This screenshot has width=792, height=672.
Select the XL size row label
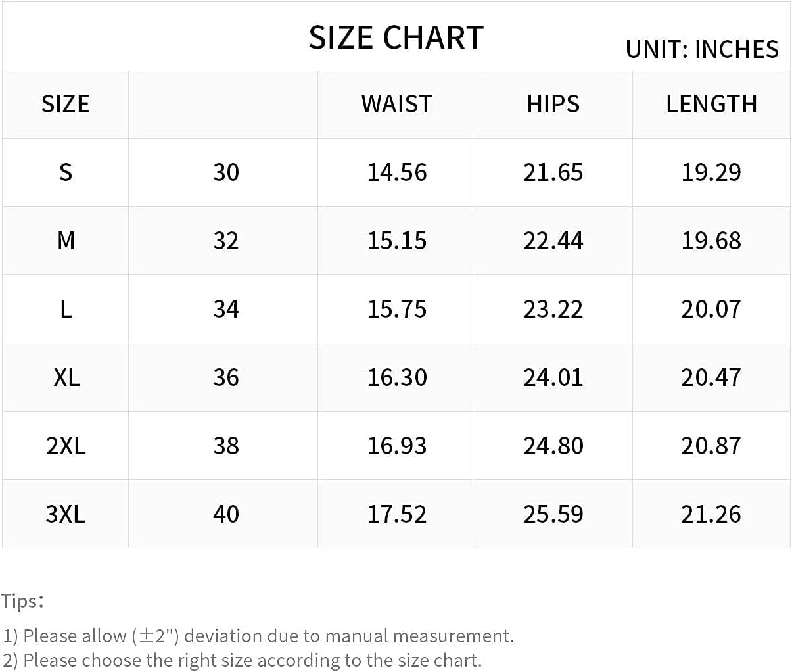(66, 377)
